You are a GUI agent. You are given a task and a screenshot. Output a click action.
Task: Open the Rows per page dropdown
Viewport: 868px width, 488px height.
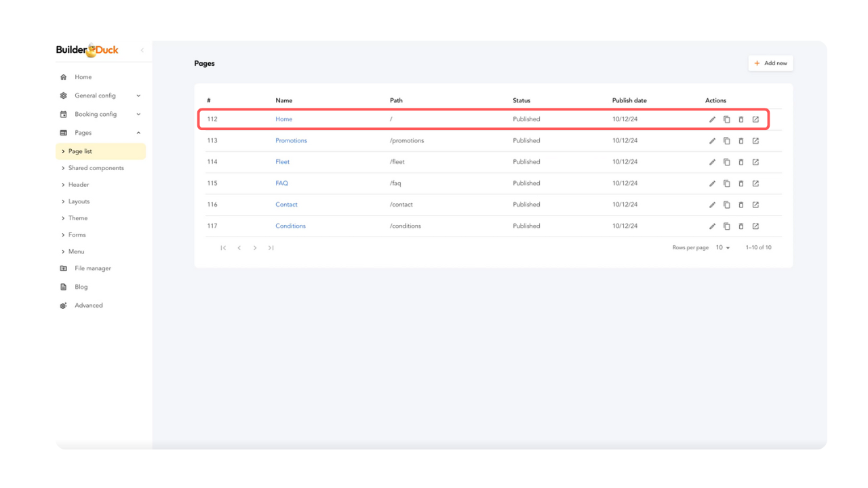coord(723,248)
